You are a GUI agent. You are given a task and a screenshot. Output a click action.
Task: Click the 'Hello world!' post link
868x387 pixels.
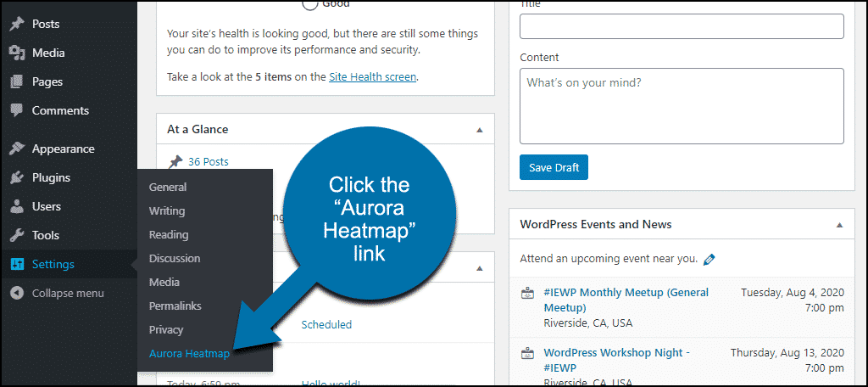tap(331, 383)
